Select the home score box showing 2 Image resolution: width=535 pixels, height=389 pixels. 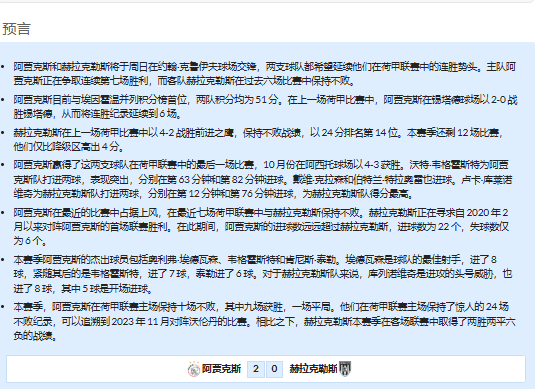[256, 369]
